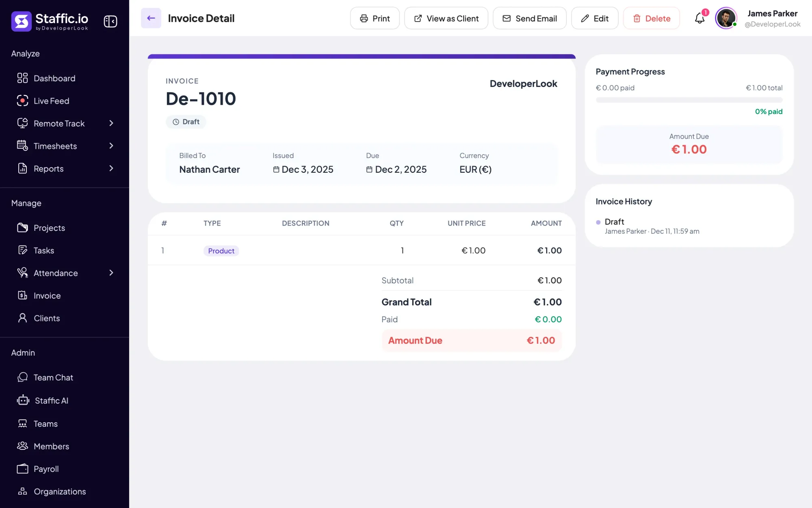Click the payment progress bar
Viewport: 812px width, 508px height.
click(689, 100)
